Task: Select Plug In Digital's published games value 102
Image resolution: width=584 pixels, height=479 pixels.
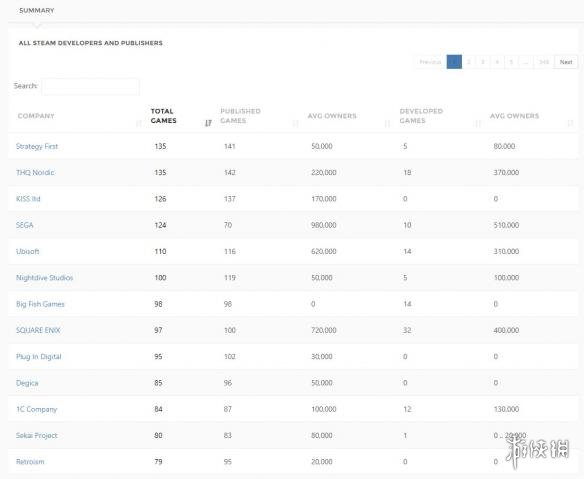Action: click(230, 356)
